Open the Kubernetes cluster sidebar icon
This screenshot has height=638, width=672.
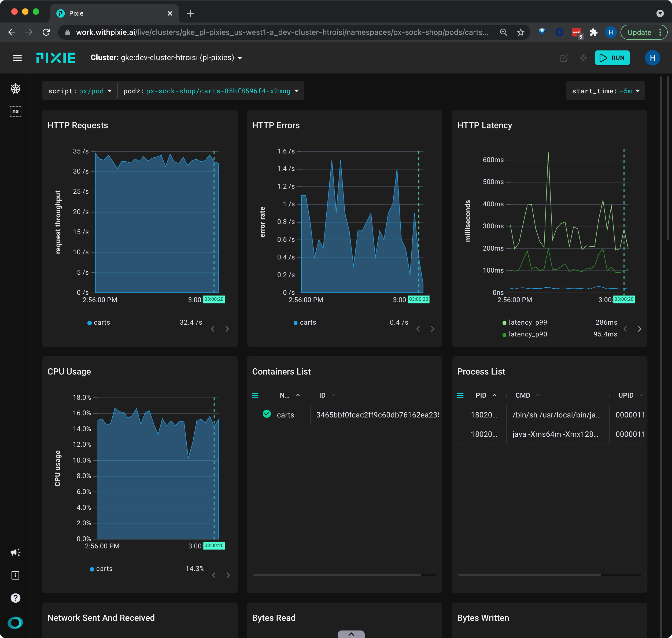15,89
